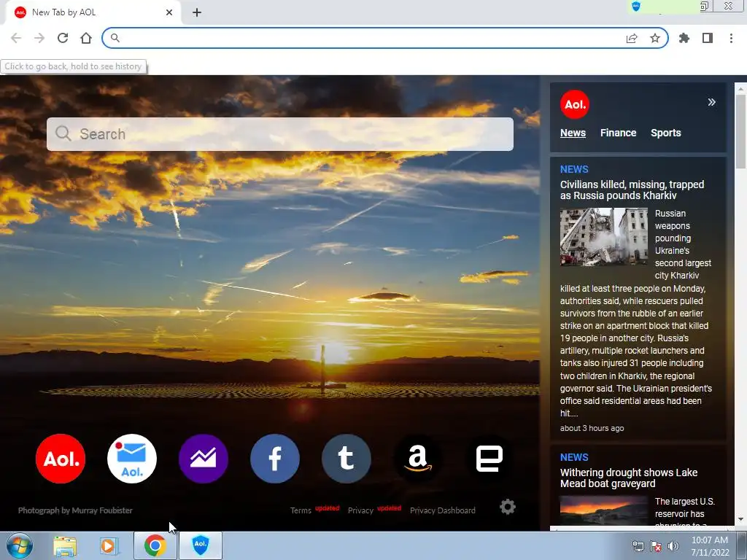Open Action Center flag in tray
This screenshot has height=560, width=747.
tap(656, 547)
